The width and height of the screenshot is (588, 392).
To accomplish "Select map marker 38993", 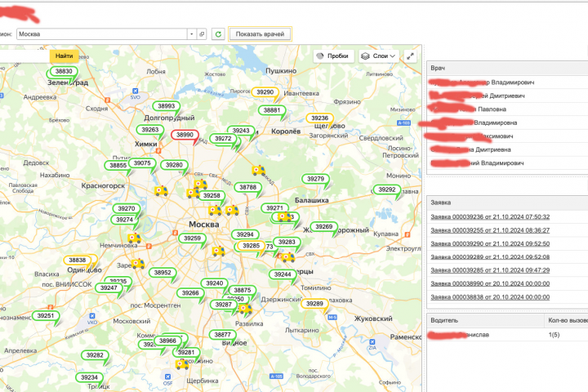I will point(166,106).
